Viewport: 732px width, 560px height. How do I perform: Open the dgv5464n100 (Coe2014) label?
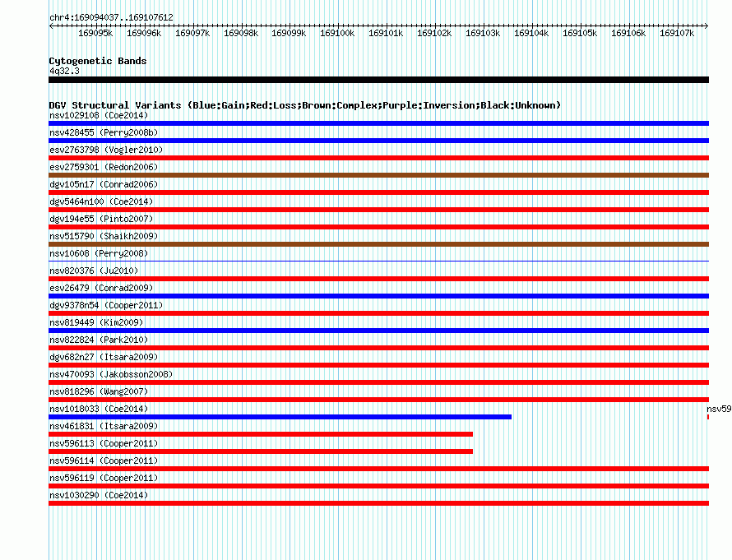point(101,201)
